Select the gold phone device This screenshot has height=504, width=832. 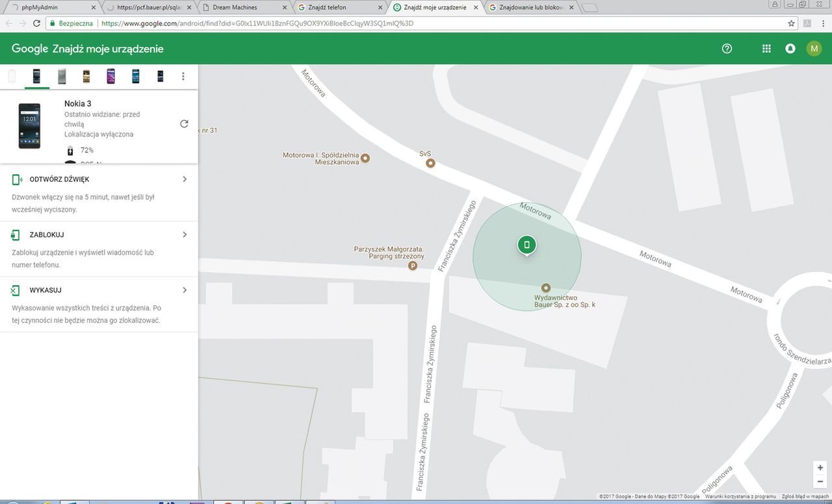(86, 76)
